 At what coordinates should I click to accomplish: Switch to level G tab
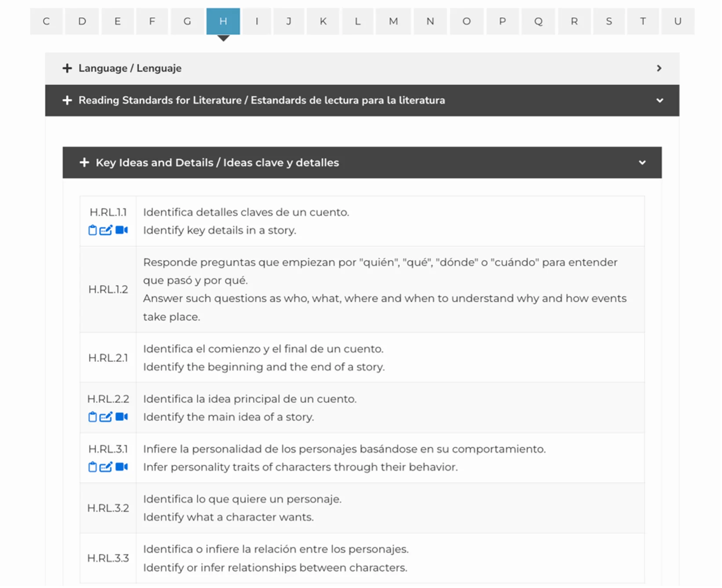point(187,21)
